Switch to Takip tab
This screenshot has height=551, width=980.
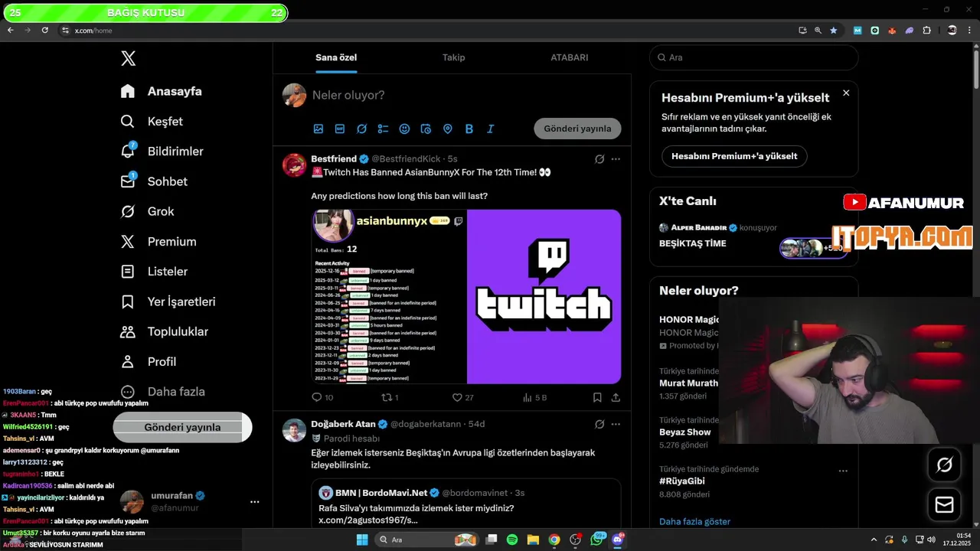453,57
